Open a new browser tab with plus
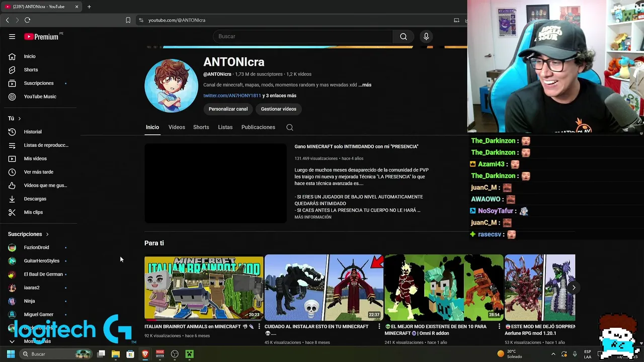Image resolution: width=644 pixels, height=362 pixels. pyautogui.click(x=89, y=7)
